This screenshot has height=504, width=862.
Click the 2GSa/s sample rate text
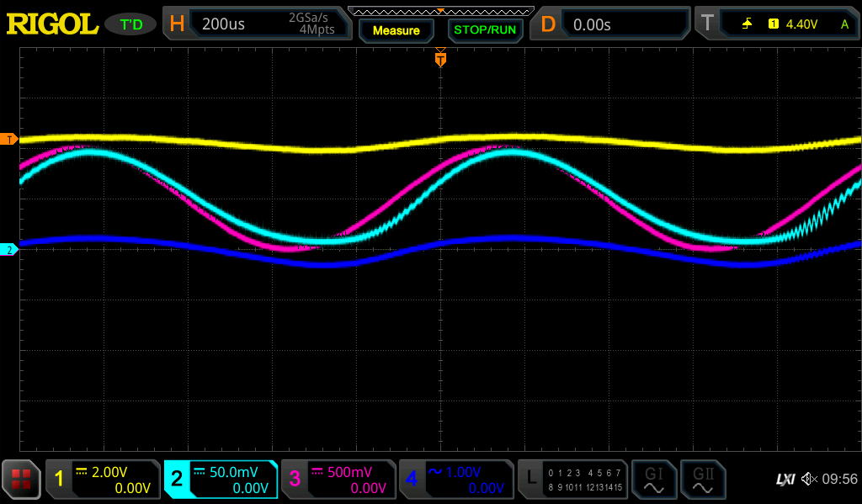pos(308,18)
